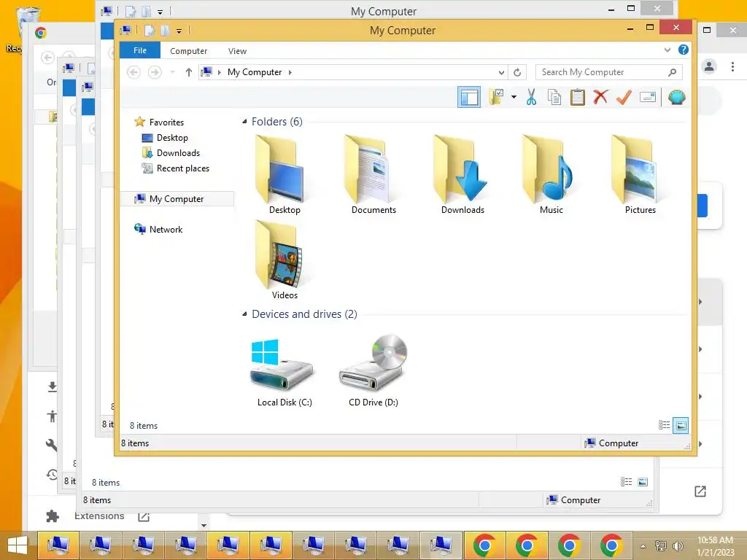Select My Computer in the address bar
Viewport: 747px width, 560px height.
255,72
